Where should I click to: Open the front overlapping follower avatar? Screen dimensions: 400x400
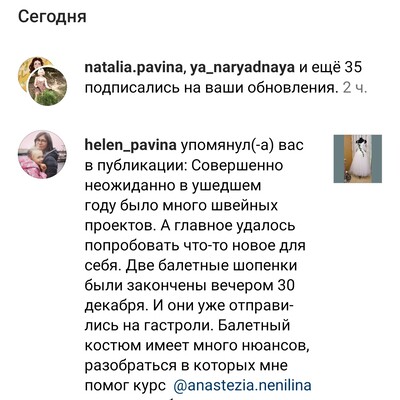tap(47, 86)
